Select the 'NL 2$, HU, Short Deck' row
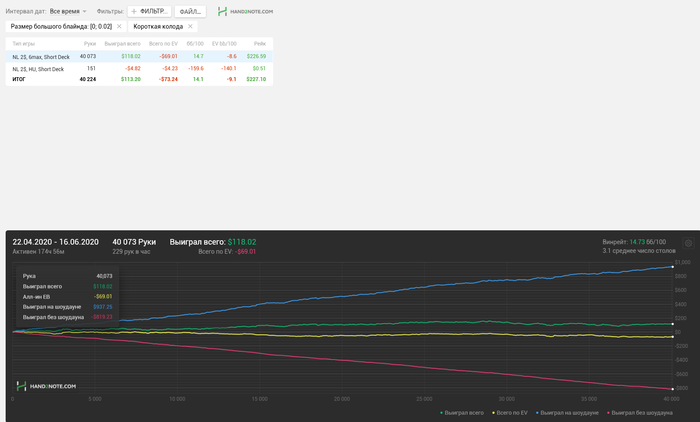The height and width of the screenshot is (422, 700). [139, 69]
